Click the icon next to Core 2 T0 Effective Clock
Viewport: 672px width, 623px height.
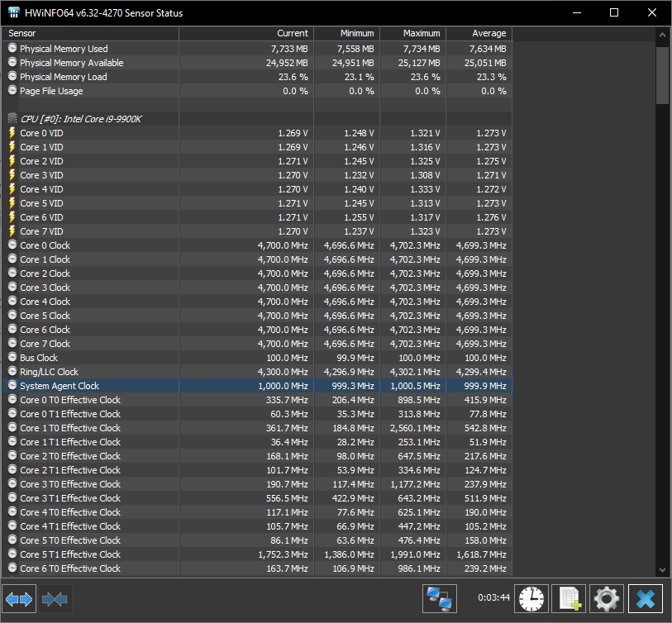12,455
